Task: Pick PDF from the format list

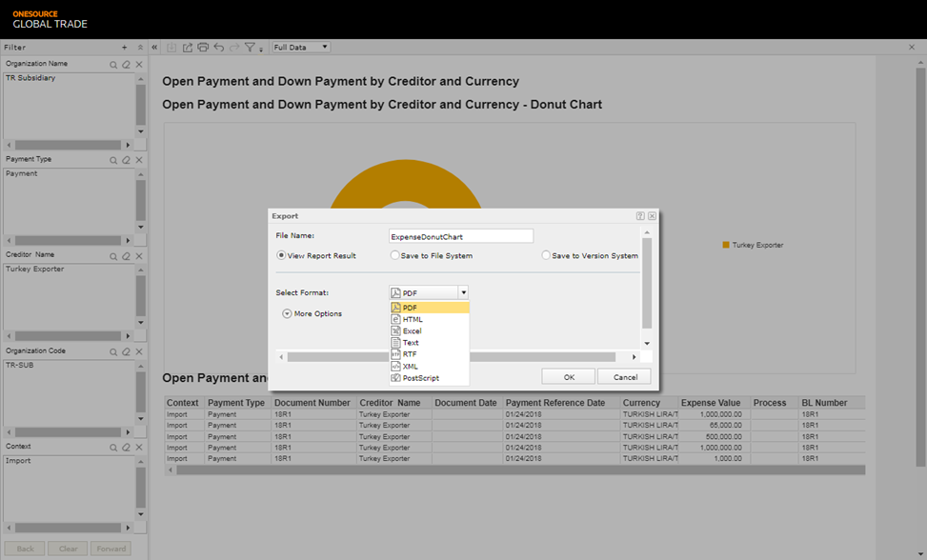Action: point(430,308)
